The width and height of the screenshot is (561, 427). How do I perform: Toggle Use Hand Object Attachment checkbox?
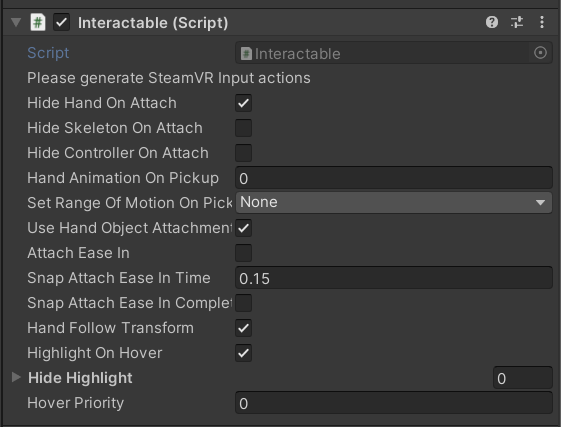coord(243,228)
